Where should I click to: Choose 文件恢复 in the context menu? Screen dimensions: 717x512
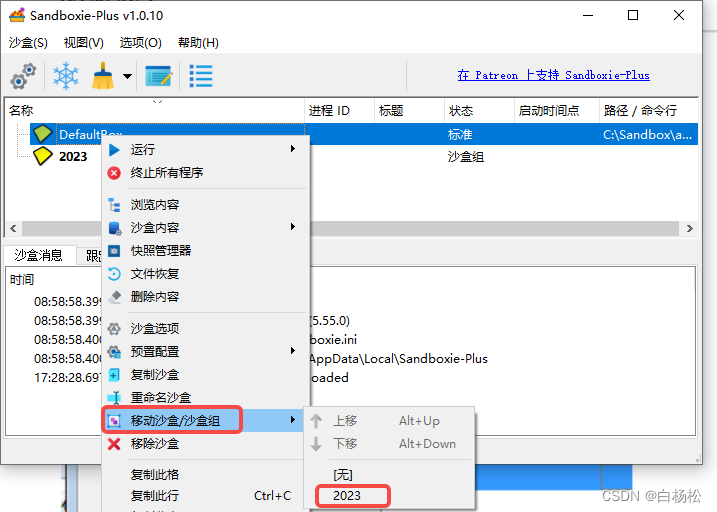(x=205, y=274)
